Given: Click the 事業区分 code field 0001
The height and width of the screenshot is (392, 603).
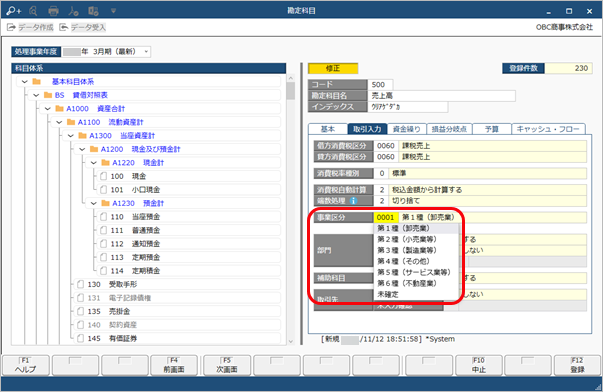Looking at the screenshot, I should click(386, 217).
